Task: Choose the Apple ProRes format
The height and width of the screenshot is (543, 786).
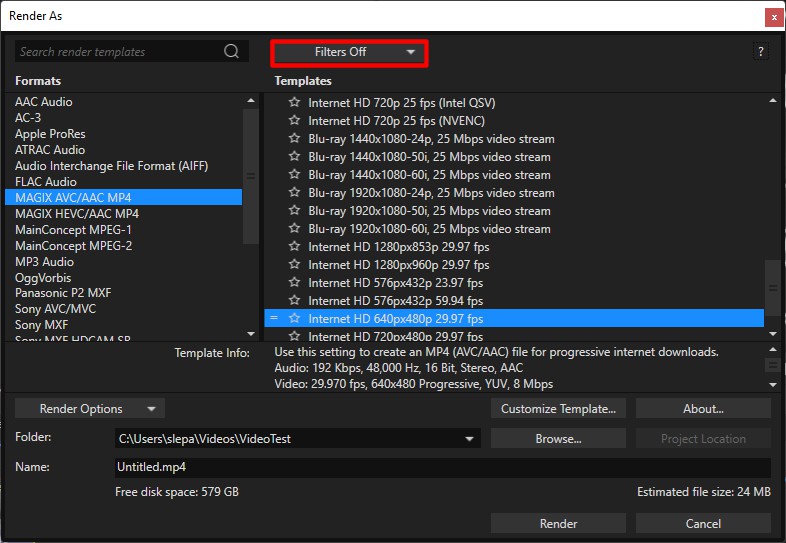Action: tap(50, 134)
